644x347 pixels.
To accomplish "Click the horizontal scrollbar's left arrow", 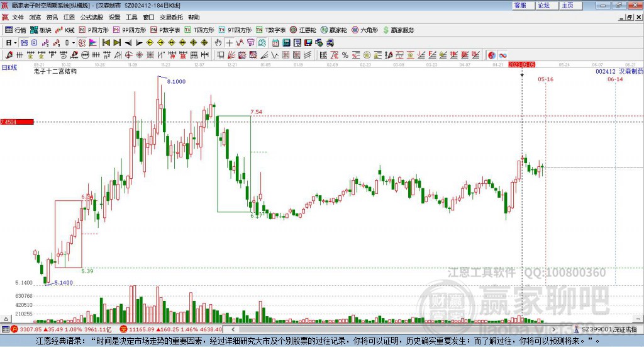I will click(233, 329).
